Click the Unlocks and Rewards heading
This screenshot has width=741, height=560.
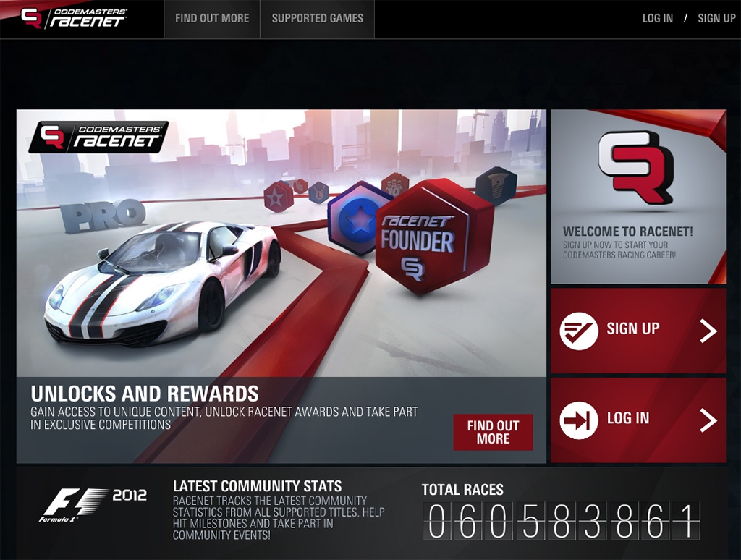[145, 394]
